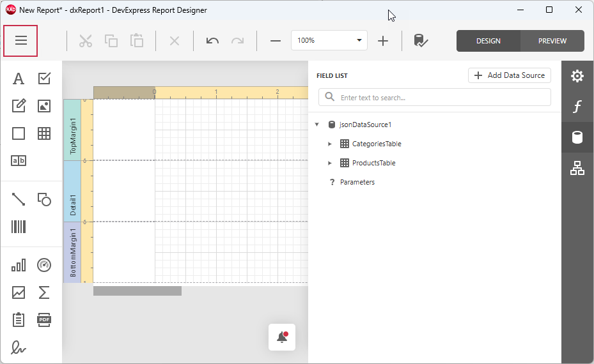The width and height of the screenshot is (594, 364).
Task: Select the Check Box control tool
Action: [x=44, y=79]
